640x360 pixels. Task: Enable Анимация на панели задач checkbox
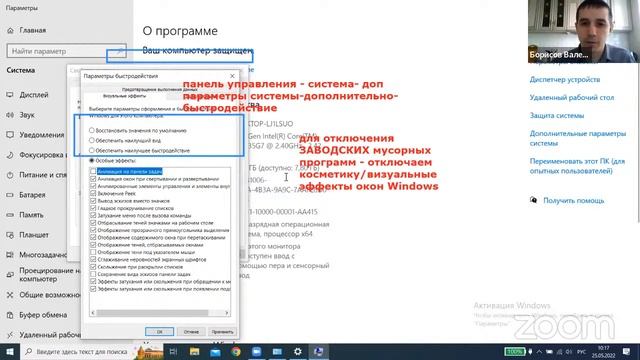93,171
